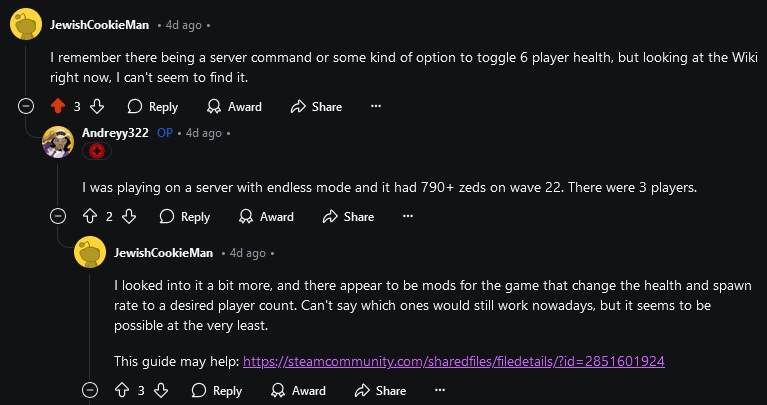Collapse Andreyy322's reply thread
767x405 pixels.
pyautogui.click(x=58, y=216)
